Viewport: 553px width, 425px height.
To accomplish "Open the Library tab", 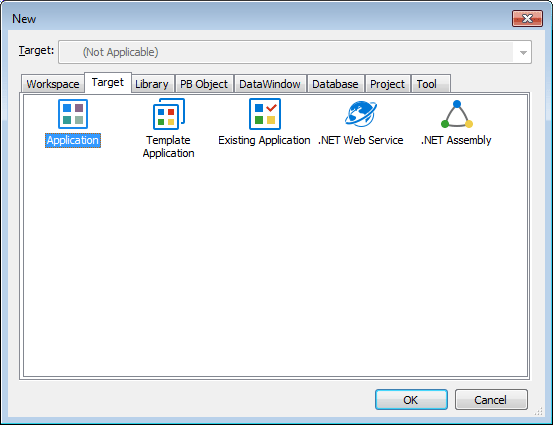I will [152, 84].
